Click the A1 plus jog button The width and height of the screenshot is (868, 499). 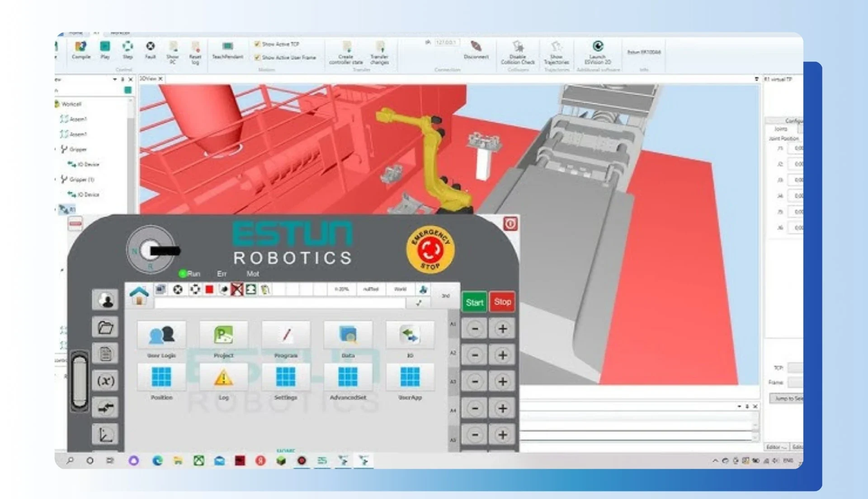coord(502,329)
